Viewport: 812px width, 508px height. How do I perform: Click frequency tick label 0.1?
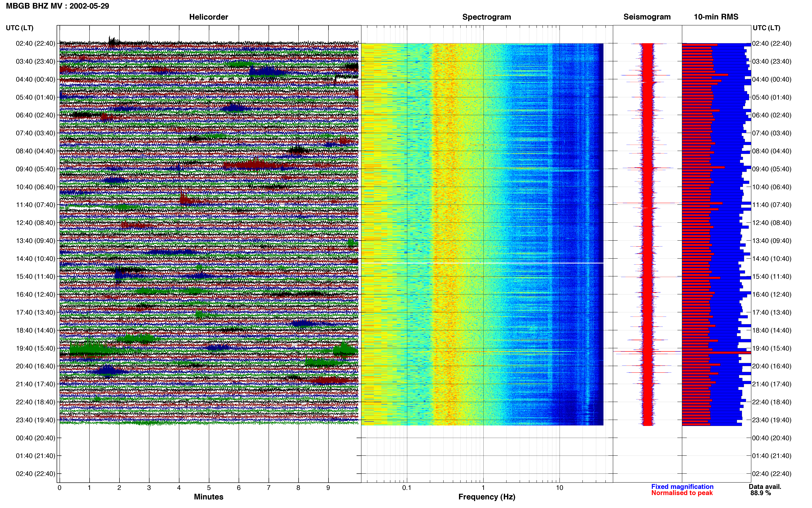pyautogui.click(x=407, y=487)
